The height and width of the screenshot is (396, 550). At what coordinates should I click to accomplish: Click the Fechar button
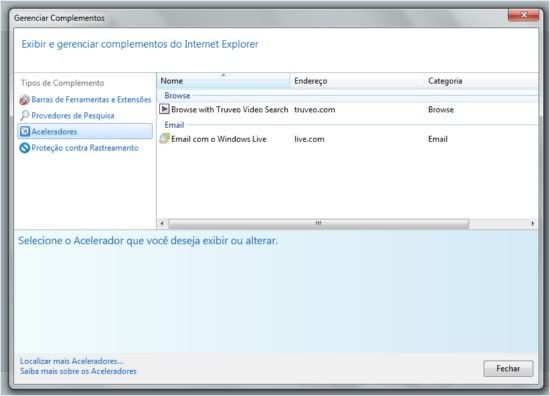(x=508, y=368)
